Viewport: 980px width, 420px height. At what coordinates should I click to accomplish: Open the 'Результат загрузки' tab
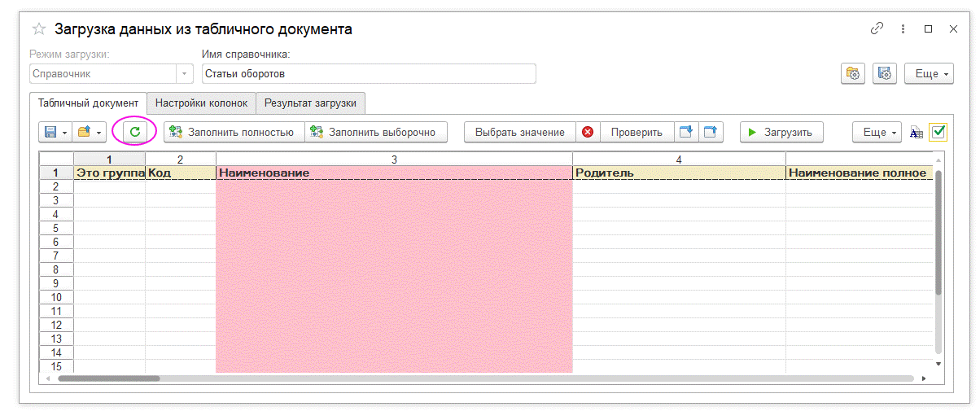pyautogui.click(x=311, y=103)
